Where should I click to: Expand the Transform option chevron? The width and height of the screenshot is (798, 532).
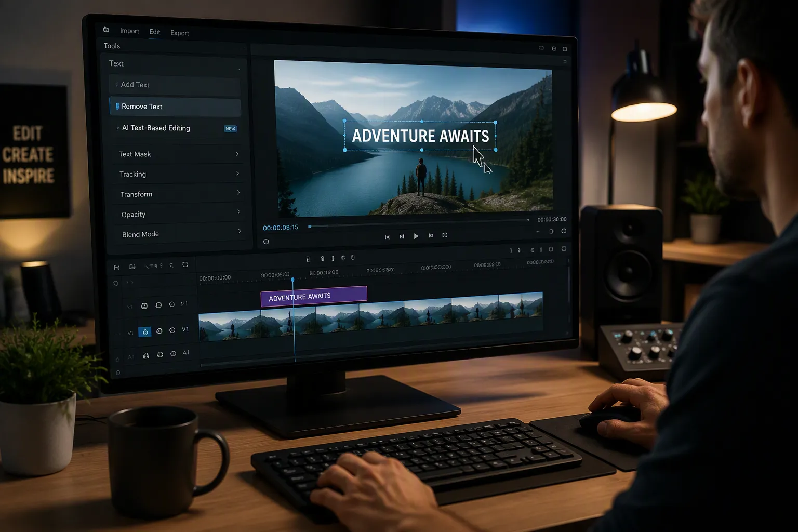(238, 193)
